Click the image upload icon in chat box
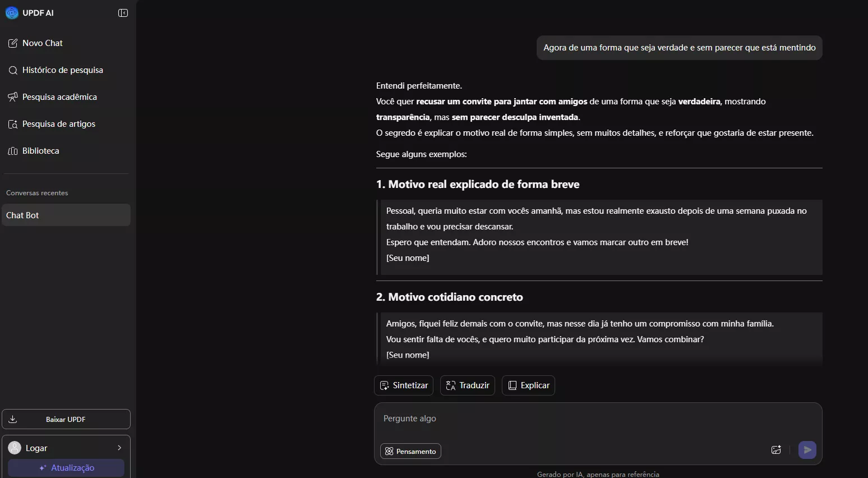 776,450
